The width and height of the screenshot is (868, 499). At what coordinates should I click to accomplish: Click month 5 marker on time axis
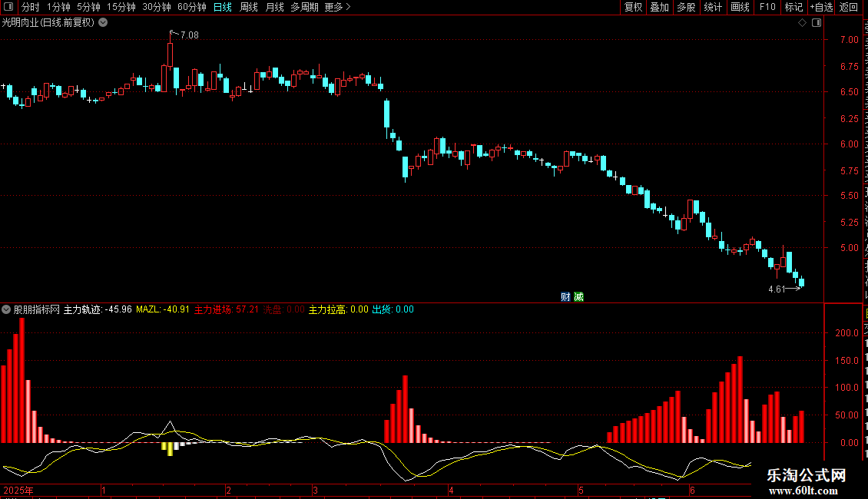[581, 490]
